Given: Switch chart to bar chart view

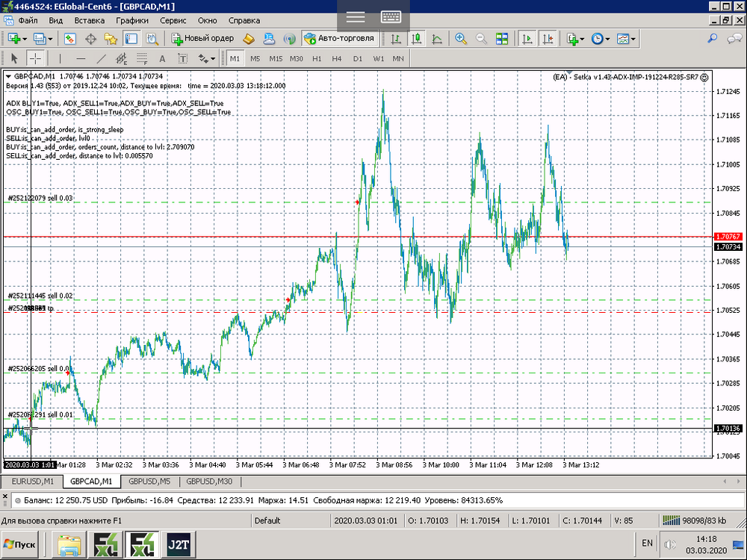Looking at the screenshot, I should (396, 39).
